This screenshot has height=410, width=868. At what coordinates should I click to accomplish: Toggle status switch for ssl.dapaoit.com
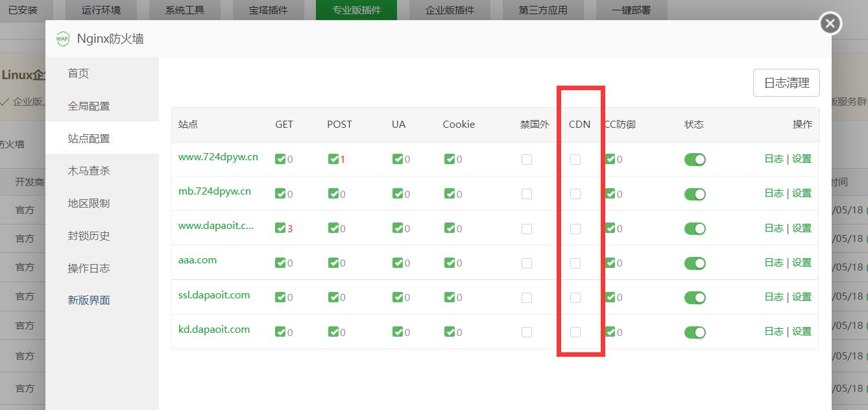tap(695, 297)
